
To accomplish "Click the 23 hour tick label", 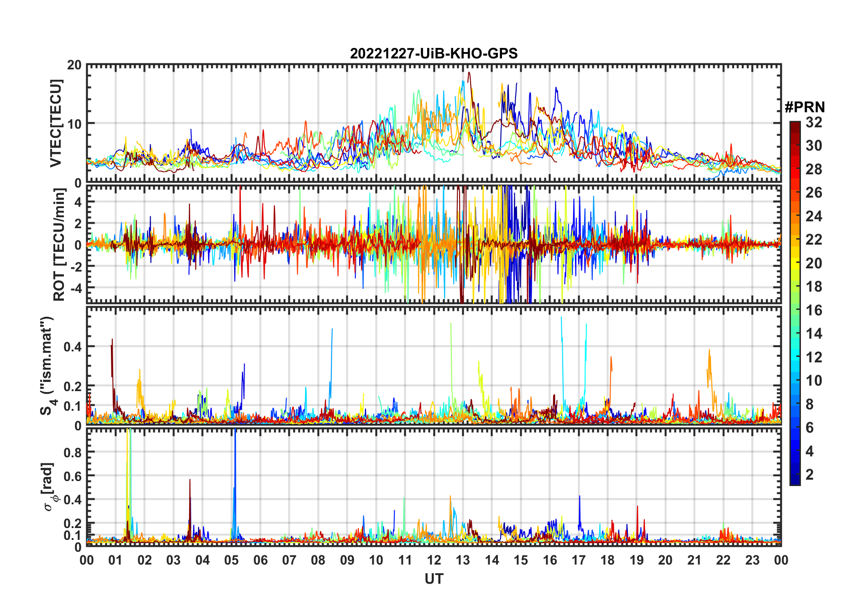I will [x=752, y=560].
